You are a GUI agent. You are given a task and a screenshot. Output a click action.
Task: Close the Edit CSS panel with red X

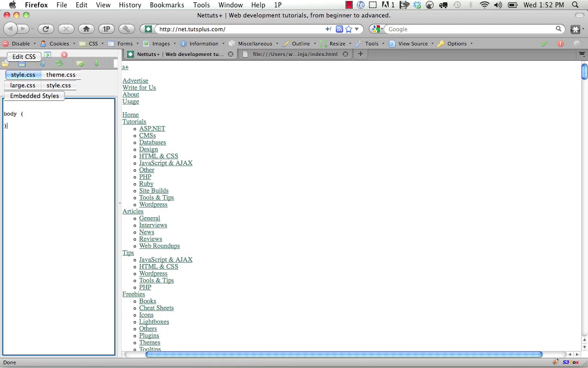[x=64, y=55]
